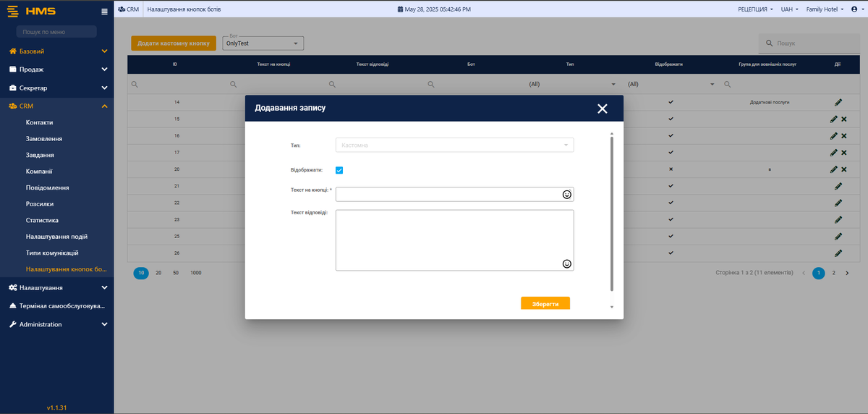Click the 'Додати кастомну кнопку' button
This screenshot has height=414, width=868.
coord(174,43)
